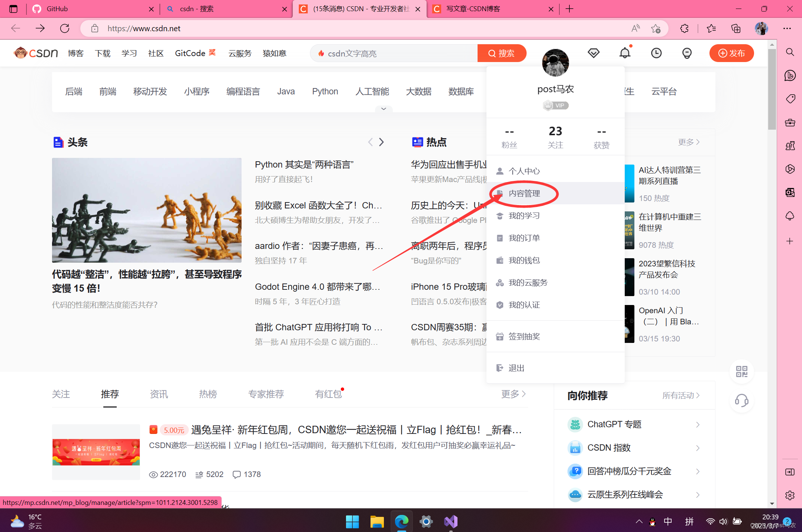Viewport: 802px width, 532px height.
Task: Open the messages chat bubble icon
Action: (x=687, y=53)
